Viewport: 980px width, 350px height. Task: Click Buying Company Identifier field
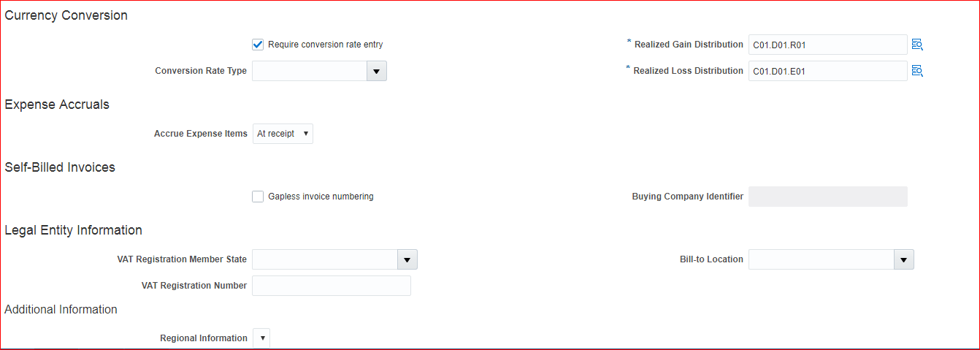[x=827, y=197]
